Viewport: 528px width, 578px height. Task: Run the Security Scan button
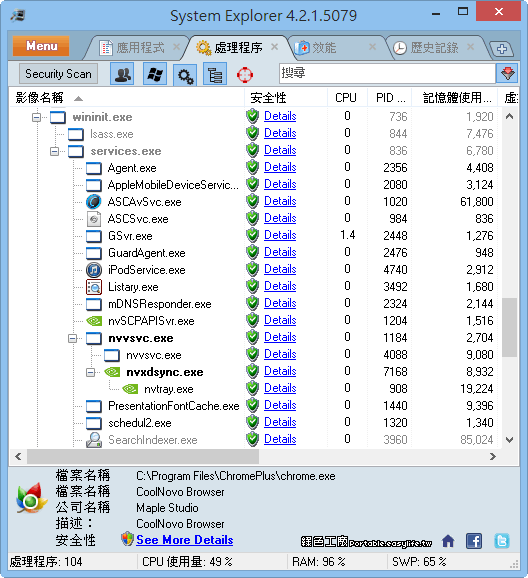click(58, 74)
